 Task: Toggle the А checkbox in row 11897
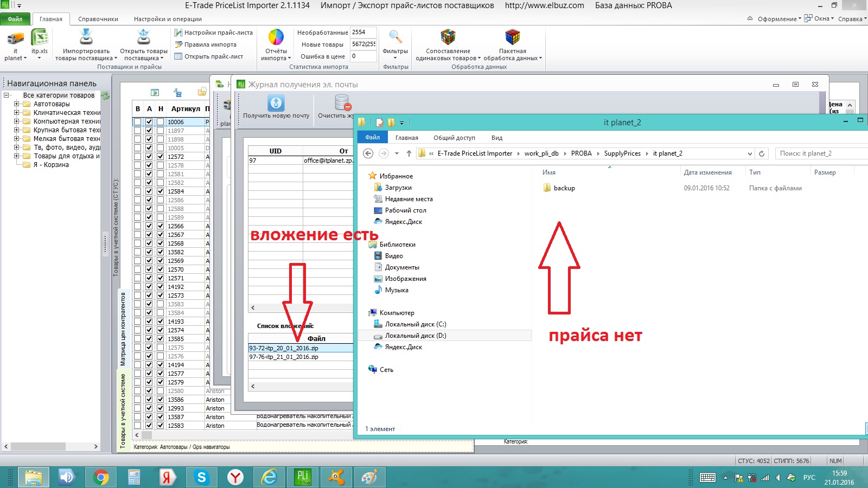click(x=149, y=131)
